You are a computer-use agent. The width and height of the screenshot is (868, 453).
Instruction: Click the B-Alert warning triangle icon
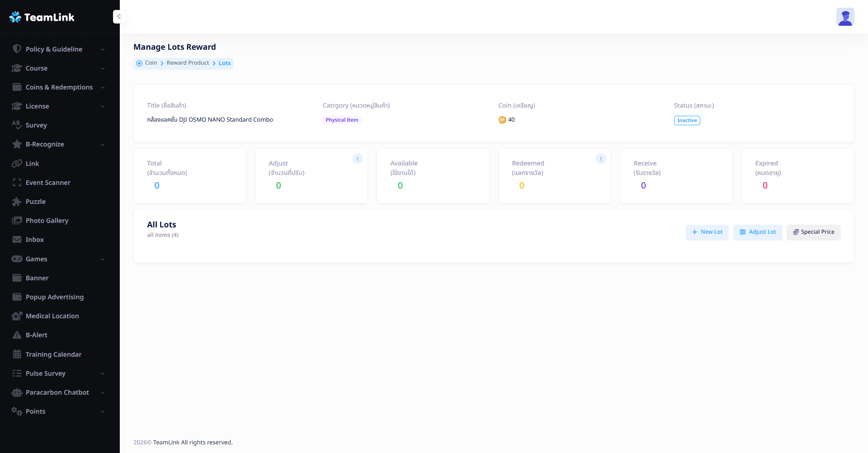[x=17, y=335]
